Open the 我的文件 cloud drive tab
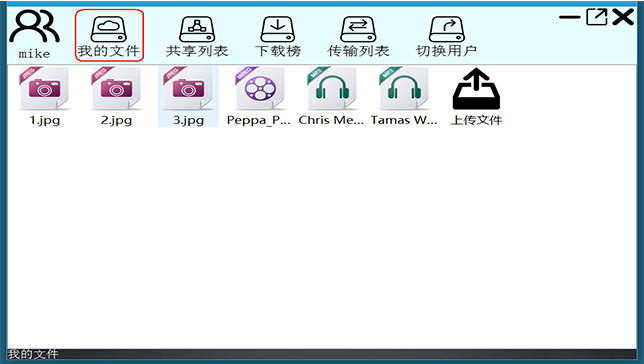Screen dimensions: 644x364 point(109,36)
